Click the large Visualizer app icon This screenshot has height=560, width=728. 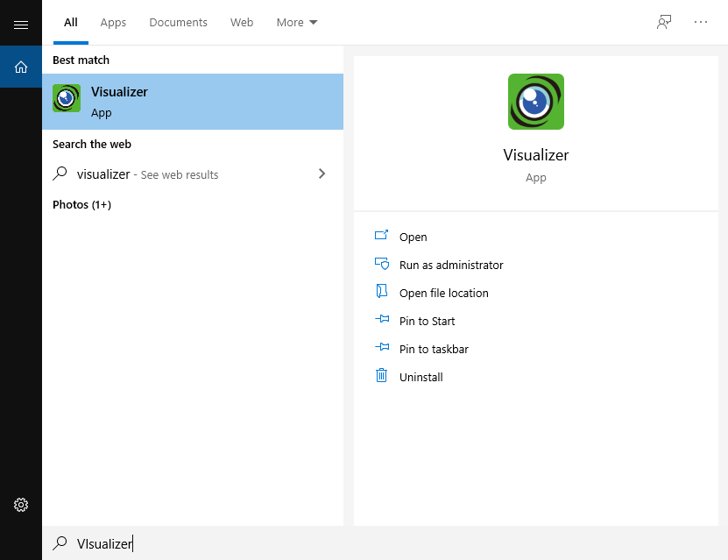coord(535,102)
